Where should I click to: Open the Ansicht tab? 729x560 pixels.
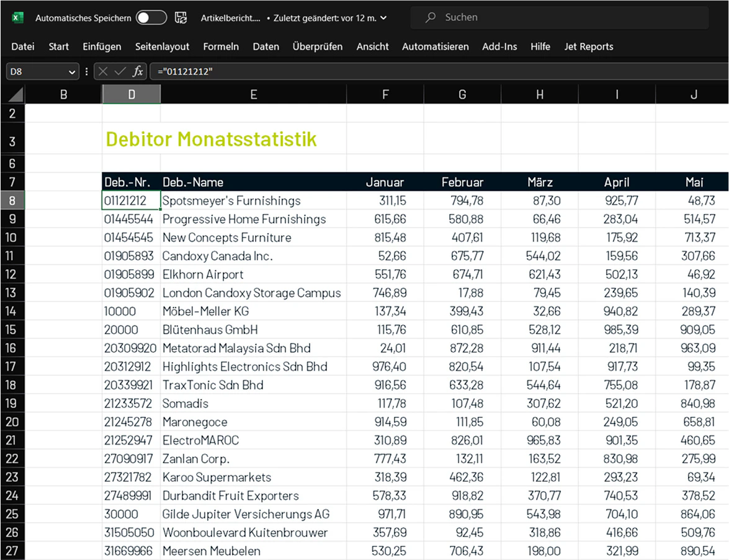(x=372, y=47)
